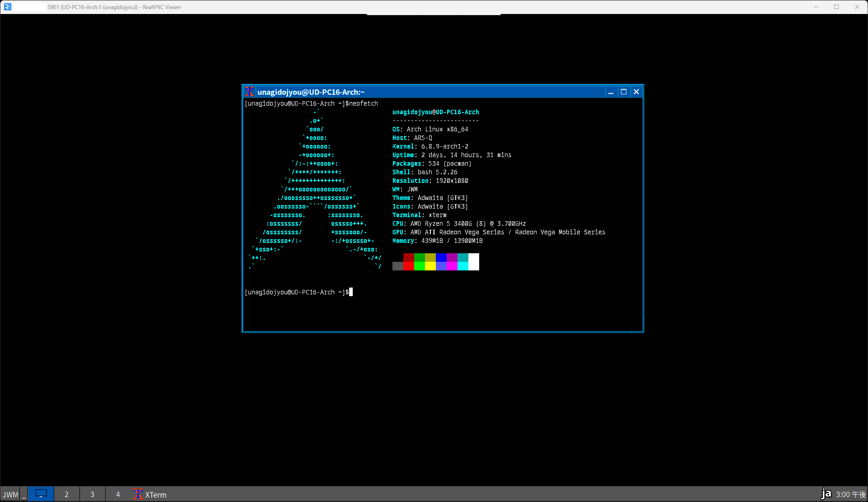Viewport: 868px width, 502px height.
Task: Switch to the active desktop monitor icon
Action: [x=41, y=494]
